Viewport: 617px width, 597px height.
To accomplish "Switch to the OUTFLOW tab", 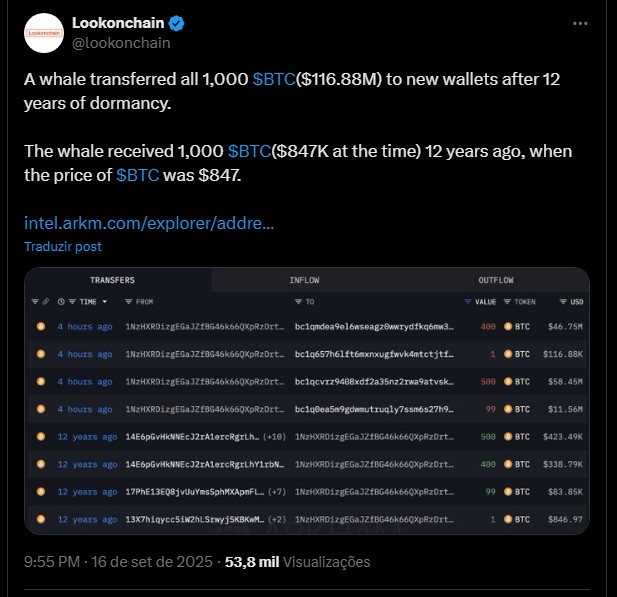I will 495,280.
